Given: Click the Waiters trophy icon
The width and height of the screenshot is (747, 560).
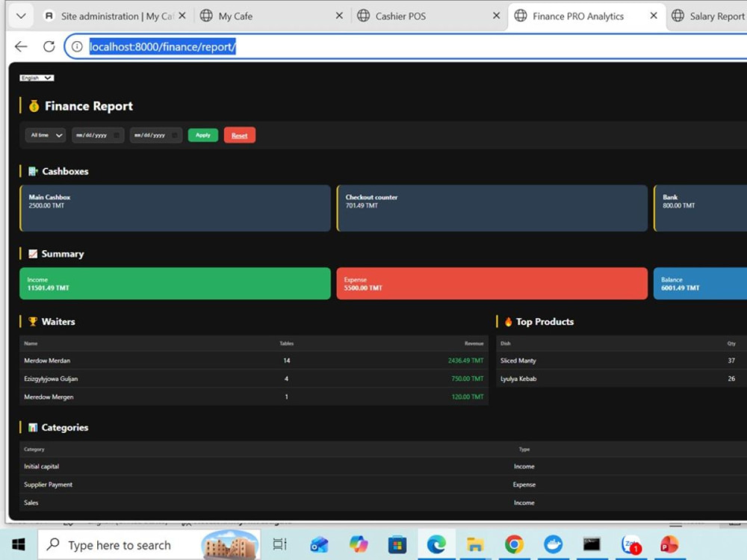Looking at the screenshot, I should pos(32,322).
